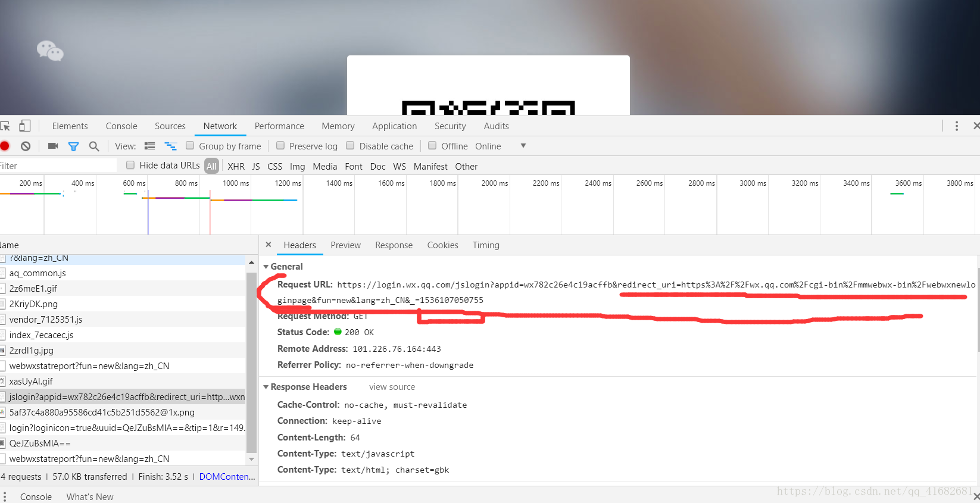The image size is (980, 503).
Task: Switch to the Console panel tab
Action: coord(121,126)
